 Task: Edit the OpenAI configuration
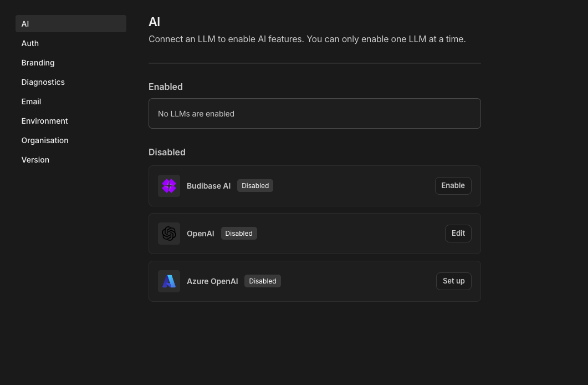tap(458, 234)
